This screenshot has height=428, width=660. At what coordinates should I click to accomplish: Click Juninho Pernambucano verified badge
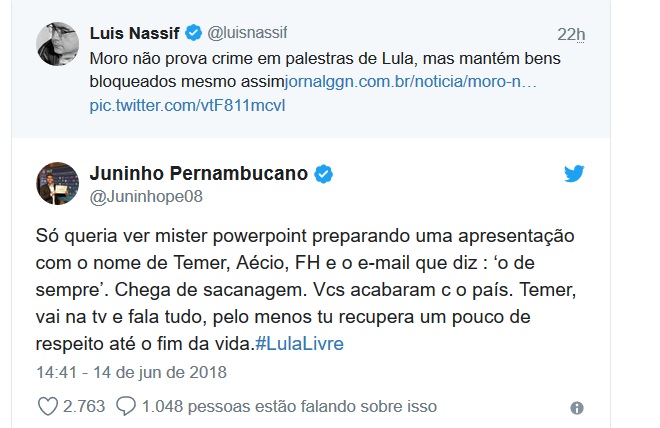[324, 174]
